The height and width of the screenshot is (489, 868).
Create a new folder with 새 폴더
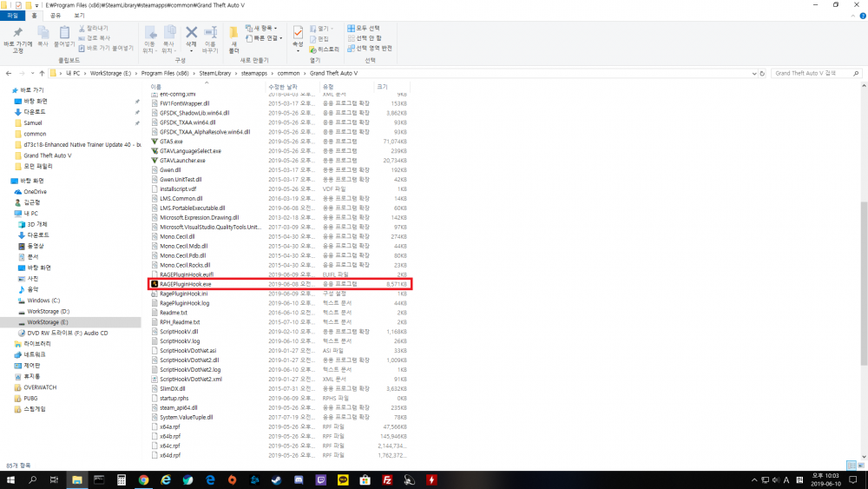[x=233, y=39]
